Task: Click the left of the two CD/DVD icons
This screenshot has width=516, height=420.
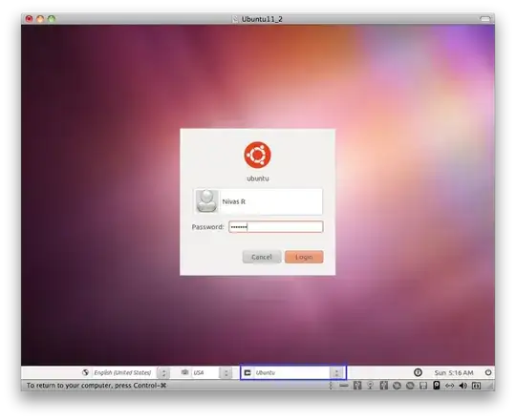Action: pos(398,386)
